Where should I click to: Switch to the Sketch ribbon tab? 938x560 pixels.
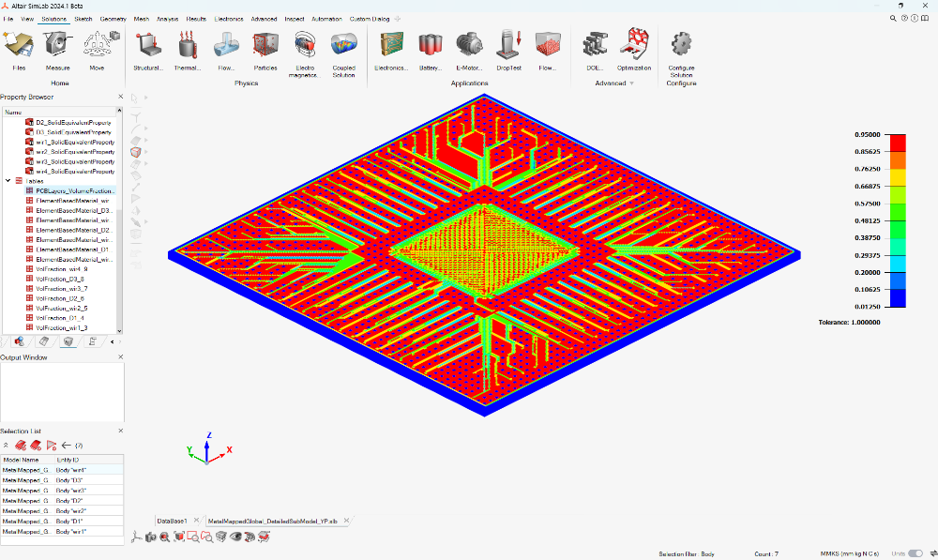point(83,19)
